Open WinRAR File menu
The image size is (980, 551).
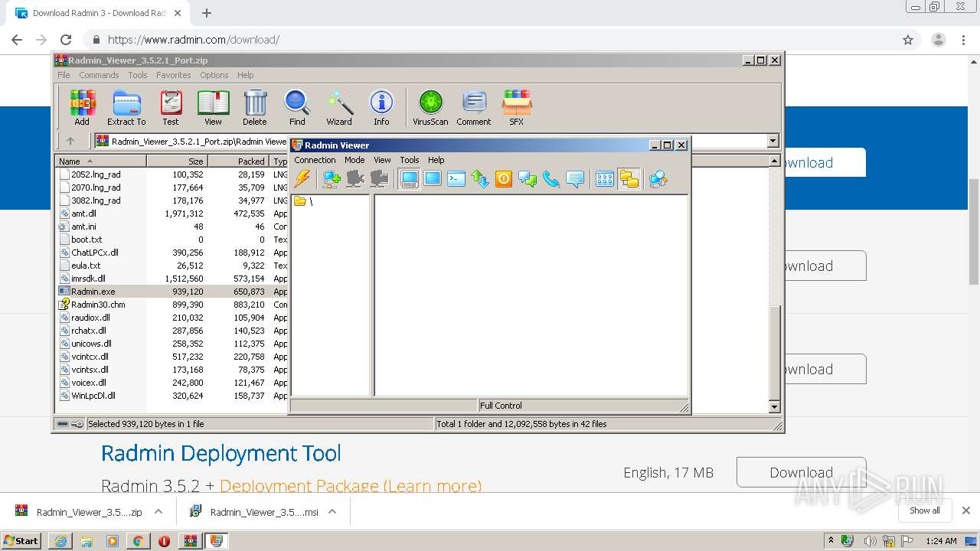point(64,75)
